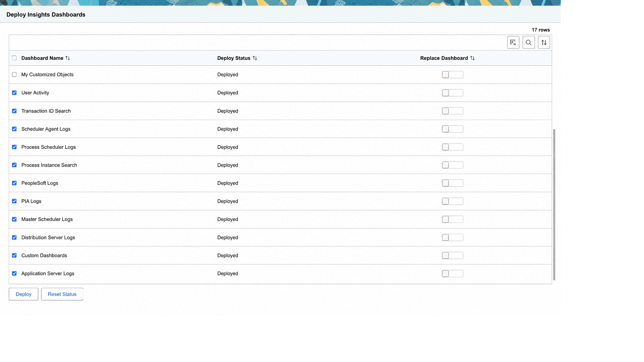Select the Custom Dashboards name text

coord(44,255)
